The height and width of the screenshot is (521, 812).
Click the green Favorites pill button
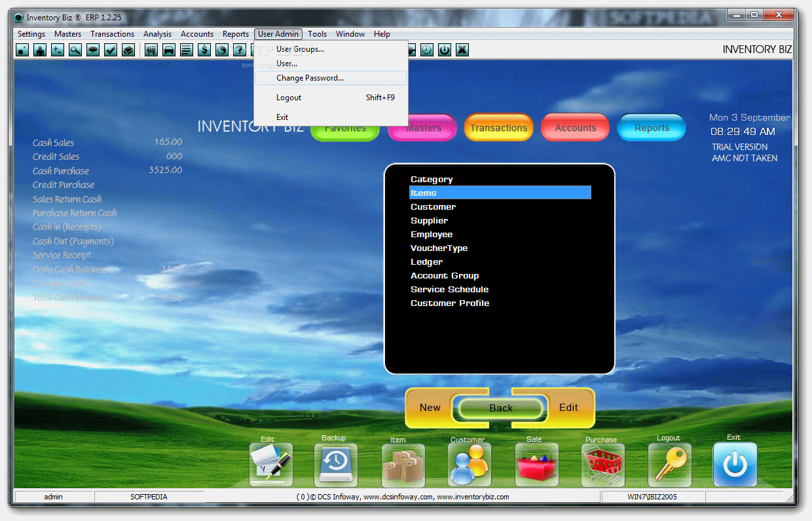coord(345,130)
